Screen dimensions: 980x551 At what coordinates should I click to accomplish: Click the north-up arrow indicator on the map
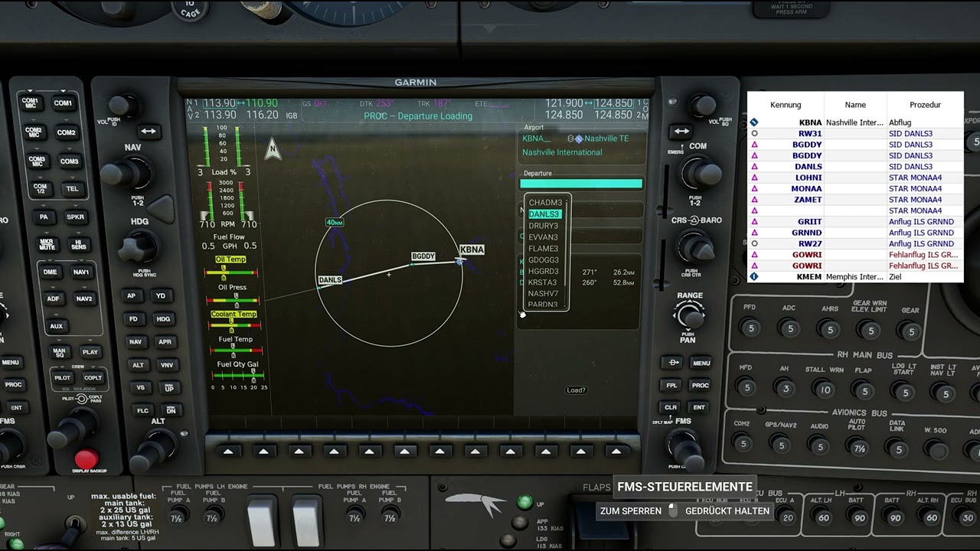click(x=273, y=149)
